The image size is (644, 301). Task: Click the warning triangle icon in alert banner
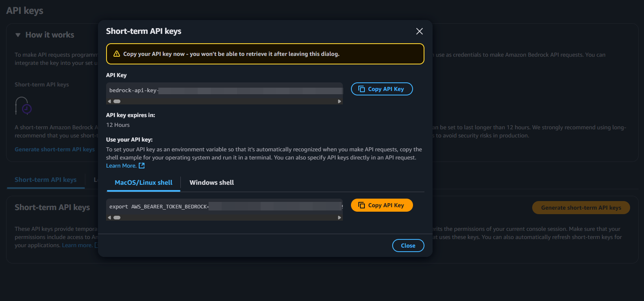(117, 54)
